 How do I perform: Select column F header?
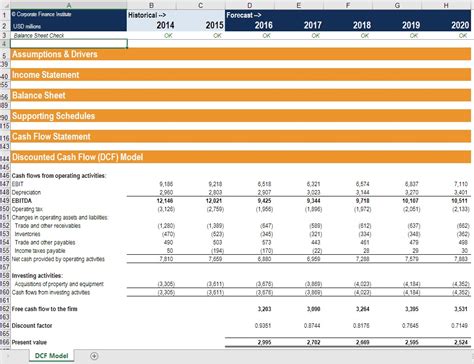tap(348, 5)
